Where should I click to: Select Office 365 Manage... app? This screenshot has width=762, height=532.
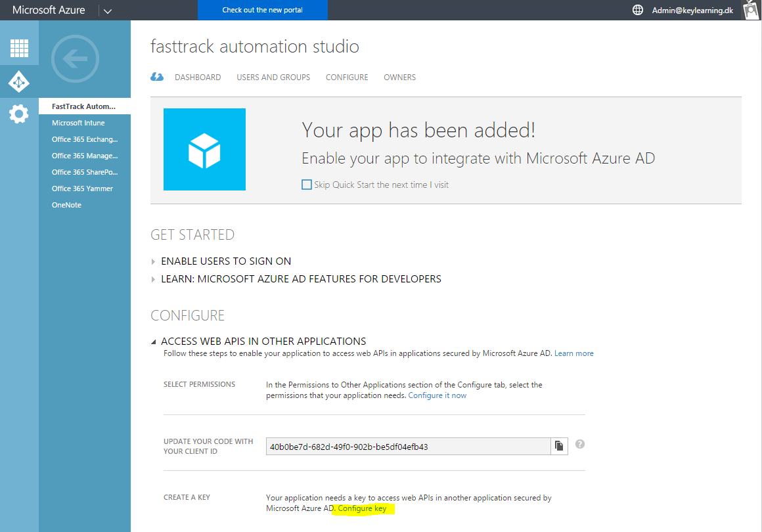(85, 156)
